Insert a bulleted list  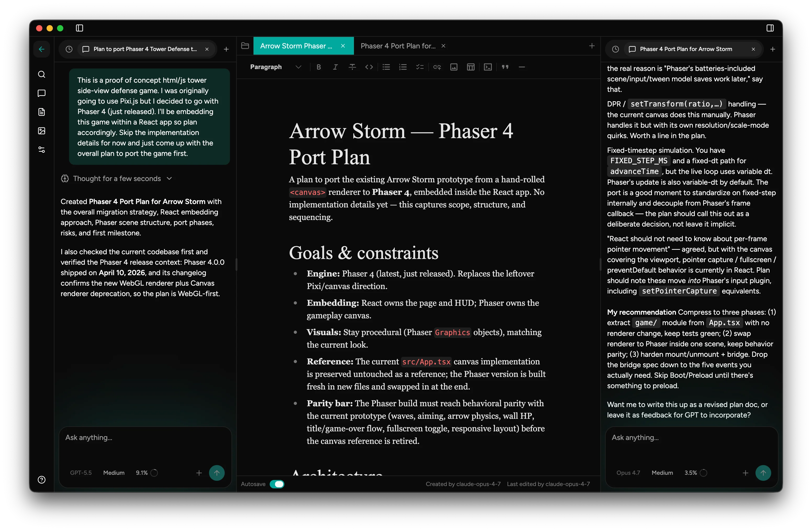pos(386,67)
